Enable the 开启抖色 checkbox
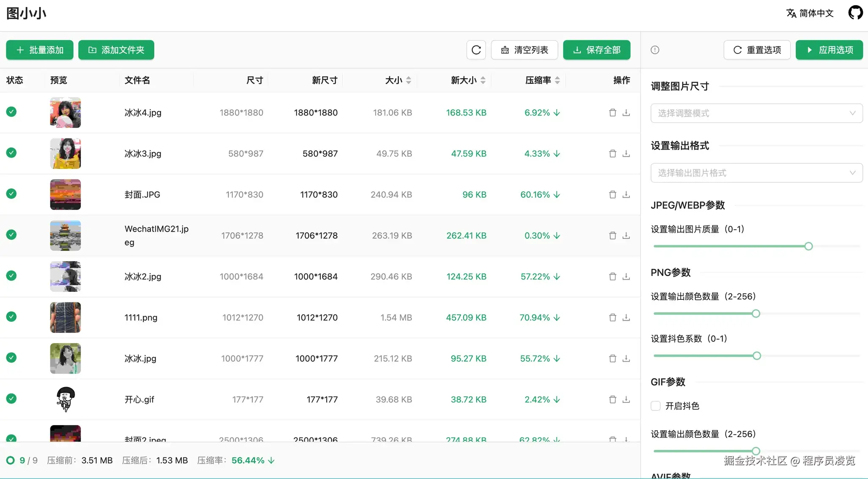This screenshot has width=868, height=479. click(656, 406)
